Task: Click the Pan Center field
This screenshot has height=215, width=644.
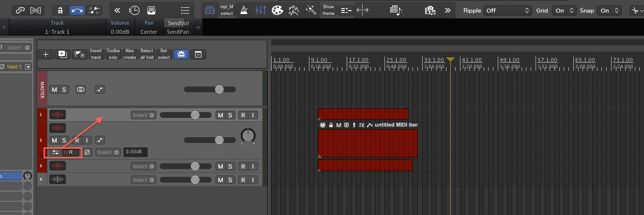Action: pyautogui.click(x=149, y=28)
